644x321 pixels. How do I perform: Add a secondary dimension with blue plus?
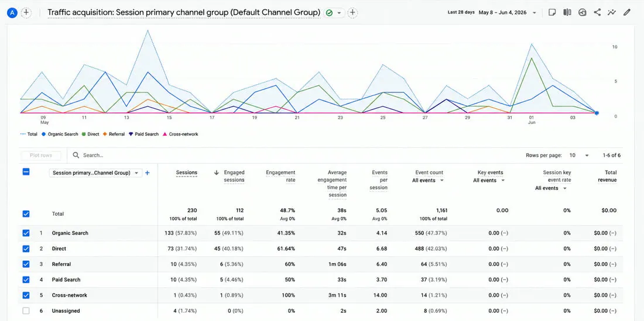[148, 173]
